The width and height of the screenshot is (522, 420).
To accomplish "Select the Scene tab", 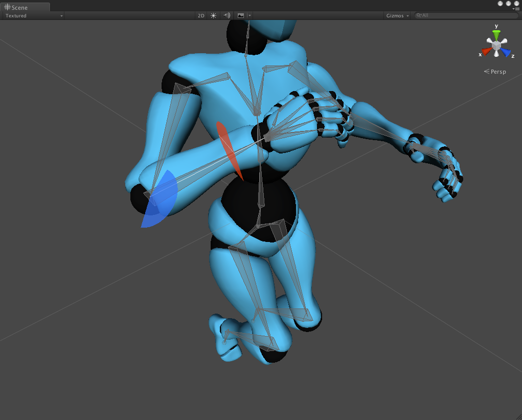I will click(25, 7).
